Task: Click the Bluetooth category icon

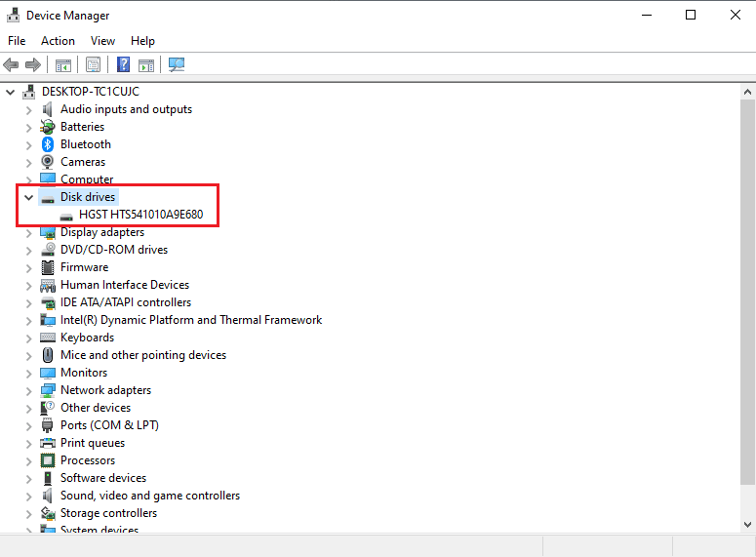Action: [x=47, y=144]
